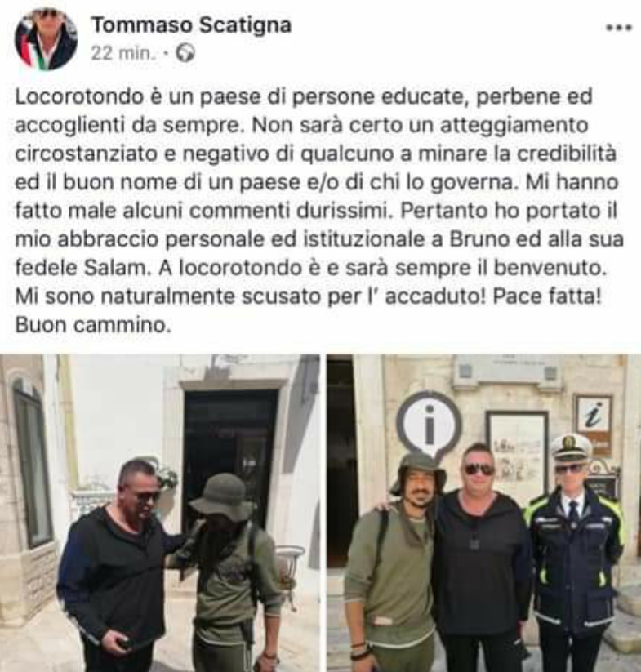Click the phrase Pace fatta! in the post

pos(547,296)
